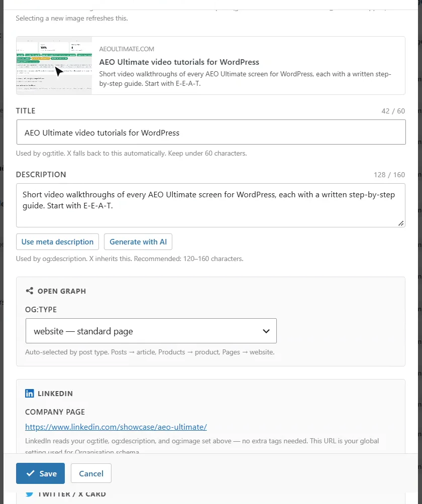This screenshot has height=504, width=422.
Task: Click the 42 / 60 title character counter
Action: click(393, 111)
